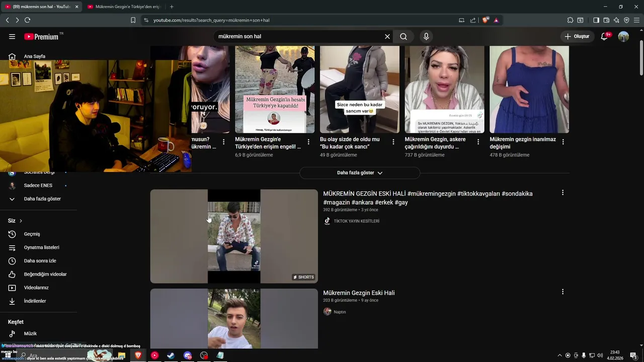
Task: Open the Oluştur create button
Action: coord(577,37)
